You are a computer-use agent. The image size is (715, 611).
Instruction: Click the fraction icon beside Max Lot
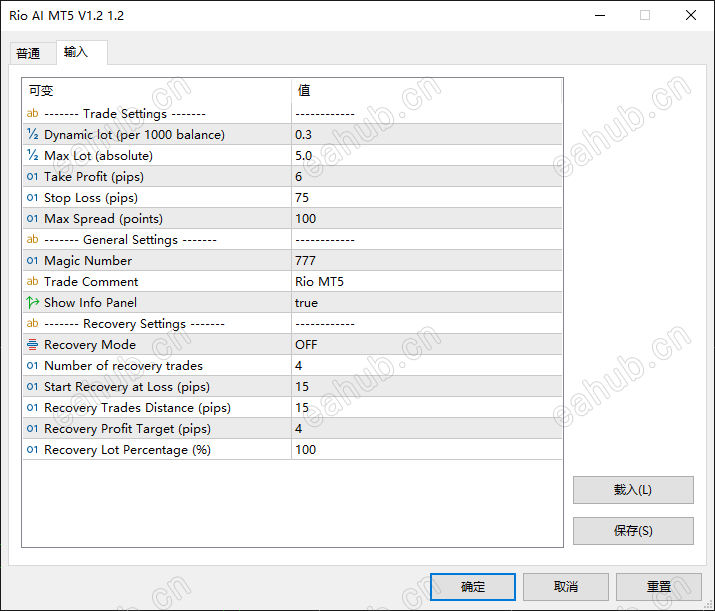pos(32,155)
